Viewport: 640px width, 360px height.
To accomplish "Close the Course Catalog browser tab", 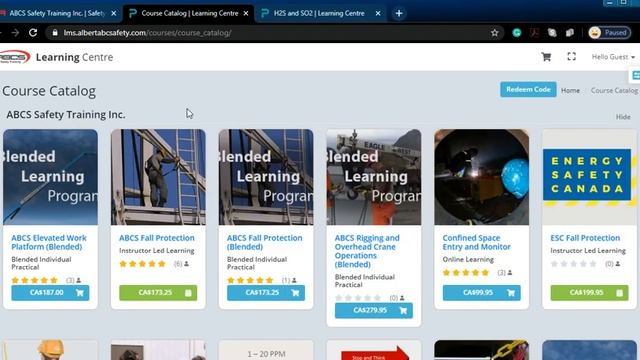I will 246,13.
